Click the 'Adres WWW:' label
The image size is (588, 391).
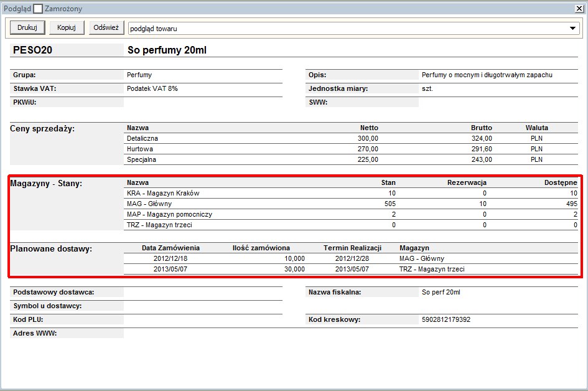click(x=35, y=333)
